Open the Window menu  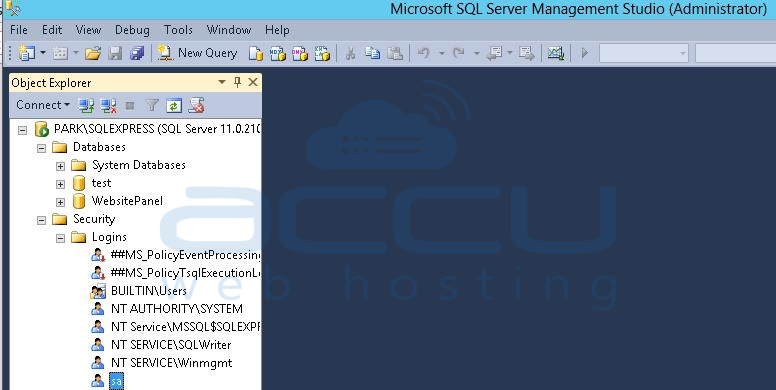(x=229, y=30)
